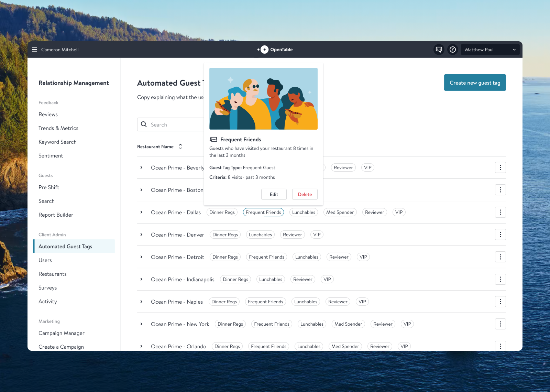The width and height of the screenshot is (550, 392).
Task: Expand the Ocean Prime - Dallas row
Action: [141, 212]
